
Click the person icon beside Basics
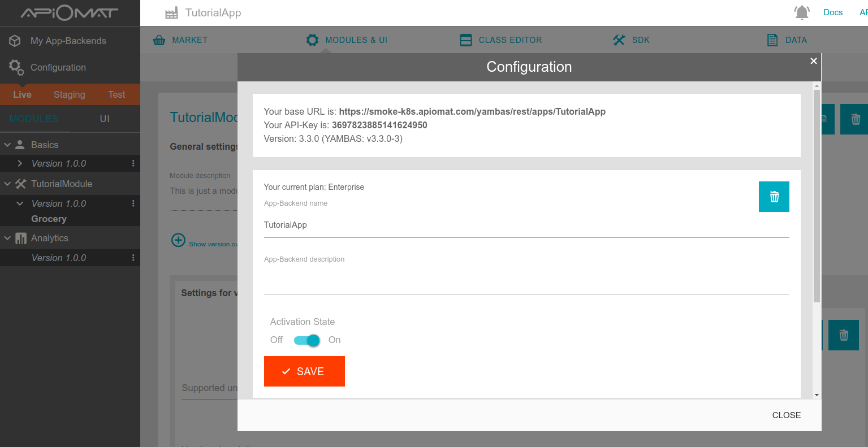pos(20,145)
